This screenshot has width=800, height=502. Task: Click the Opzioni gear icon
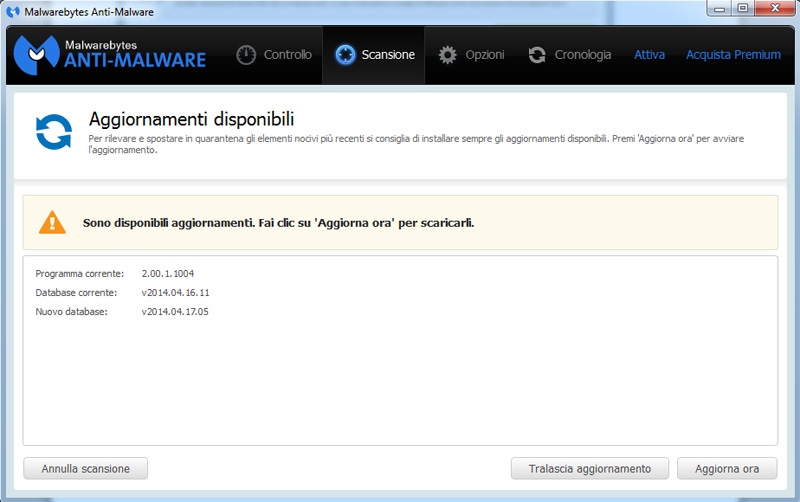click(447, 55)
